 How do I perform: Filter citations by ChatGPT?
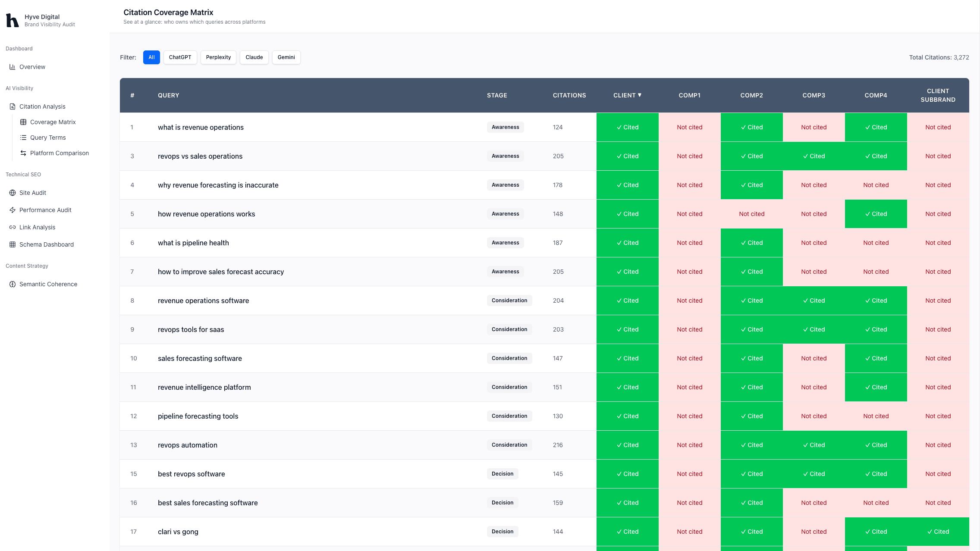[x=180, y=57]
